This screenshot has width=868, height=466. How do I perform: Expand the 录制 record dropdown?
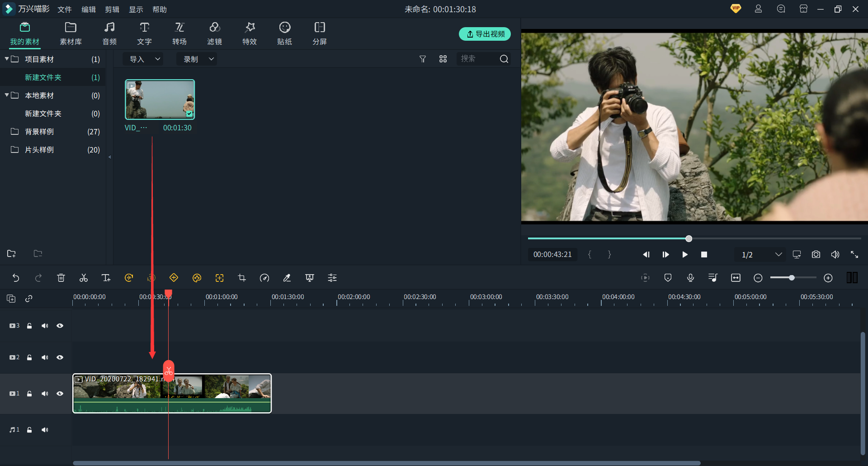(198, 59)
